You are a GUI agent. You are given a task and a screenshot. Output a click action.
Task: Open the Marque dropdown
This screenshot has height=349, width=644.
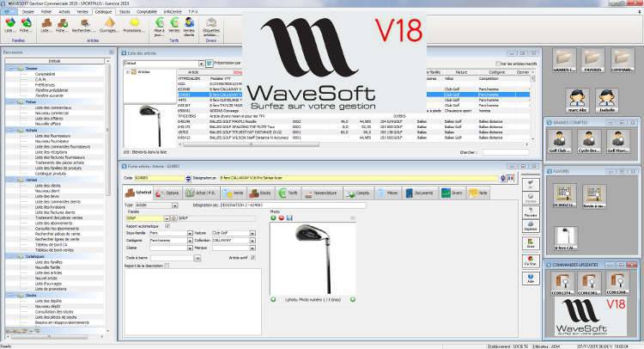tap(252, 248)
